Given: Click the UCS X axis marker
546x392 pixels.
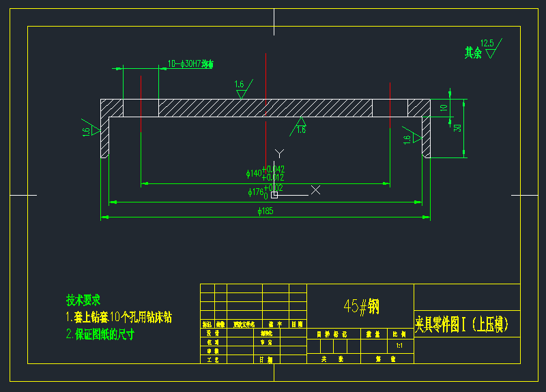Looking at the screenshot, I should tap(315, 190).
